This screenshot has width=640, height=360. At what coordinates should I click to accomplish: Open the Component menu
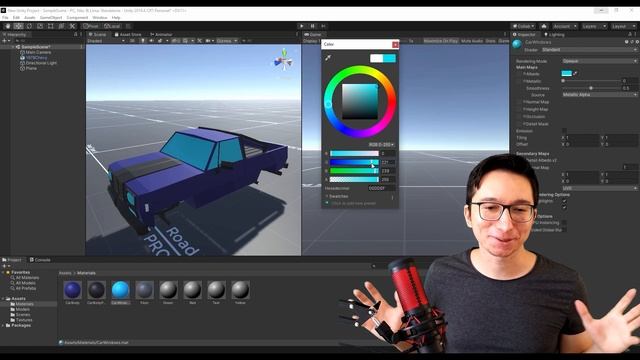pos(77,18)
